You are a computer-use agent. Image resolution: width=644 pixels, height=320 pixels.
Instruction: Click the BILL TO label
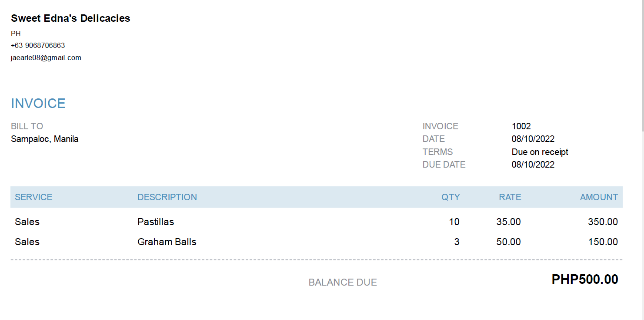(x=27, y=126)
